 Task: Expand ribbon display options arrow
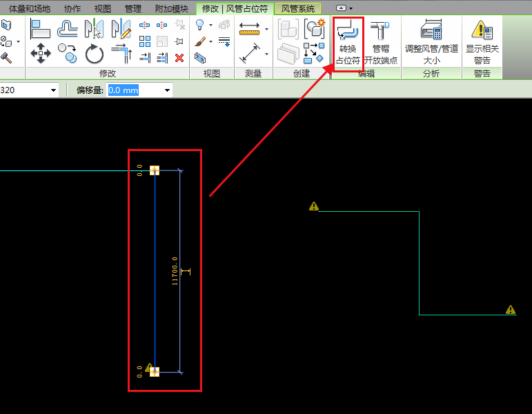351,8
